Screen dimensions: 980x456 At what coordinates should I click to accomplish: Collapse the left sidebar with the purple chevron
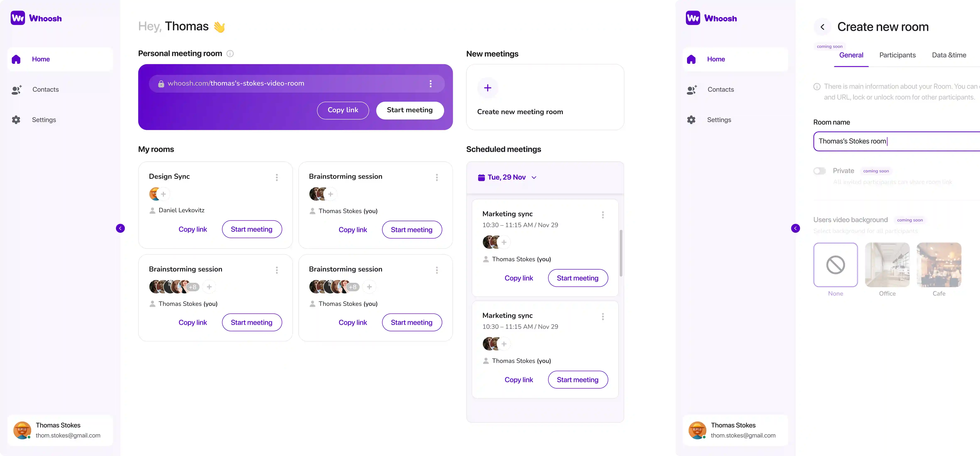coord(120,228)
